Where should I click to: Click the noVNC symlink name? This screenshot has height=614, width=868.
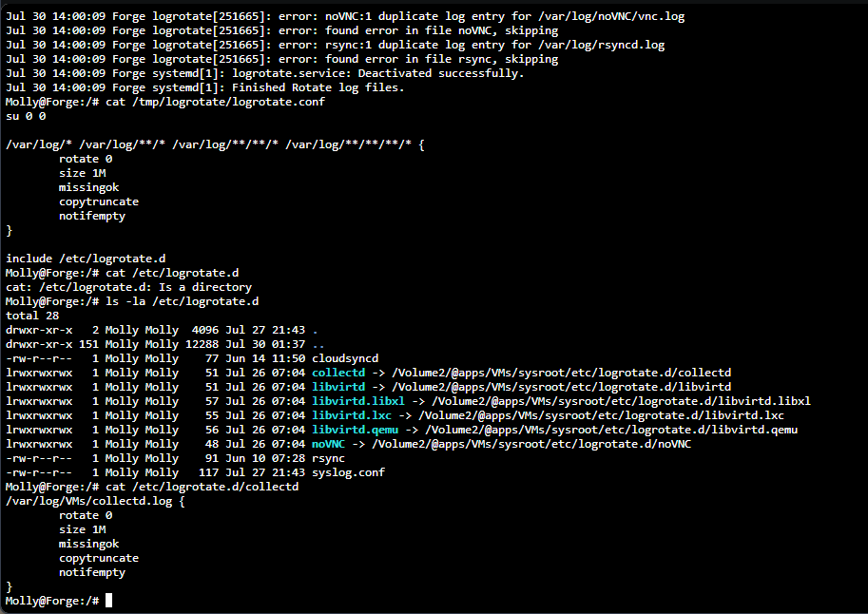[x=328, y=444]
